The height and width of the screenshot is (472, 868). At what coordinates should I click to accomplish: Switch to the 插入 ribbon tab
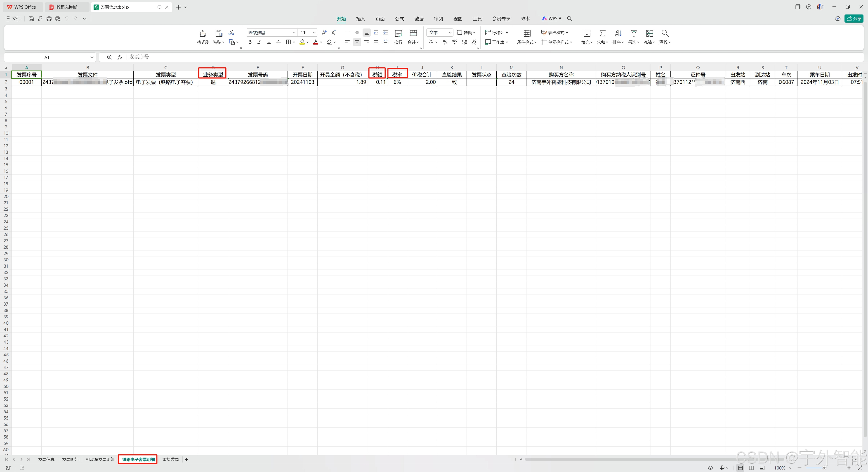click(361, 19)
